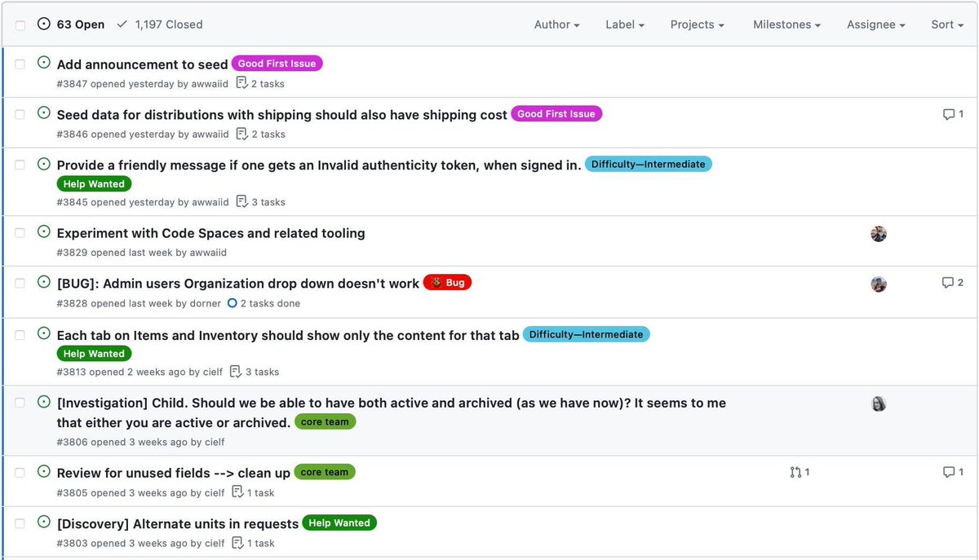
Task: Click the green open icon beside #3813
Action: tap(43, 333)
